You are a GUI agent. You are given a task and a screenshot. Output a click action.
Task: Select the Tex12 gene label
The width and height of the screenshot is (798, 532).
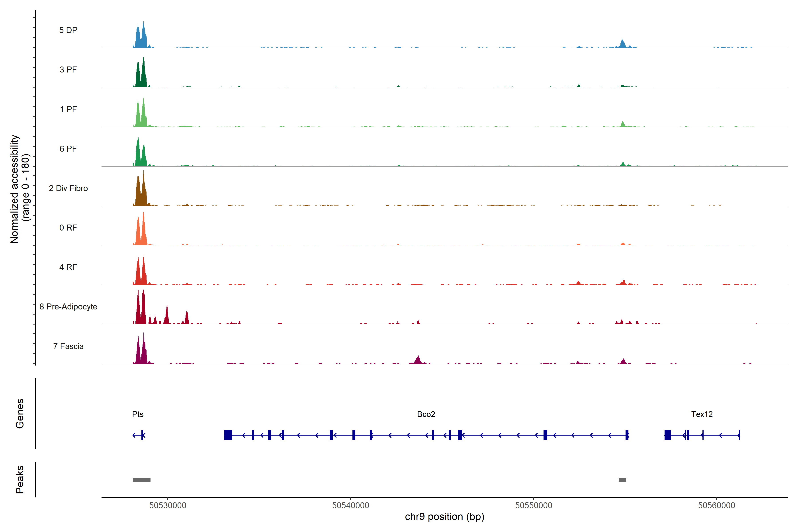coord(702,414)
